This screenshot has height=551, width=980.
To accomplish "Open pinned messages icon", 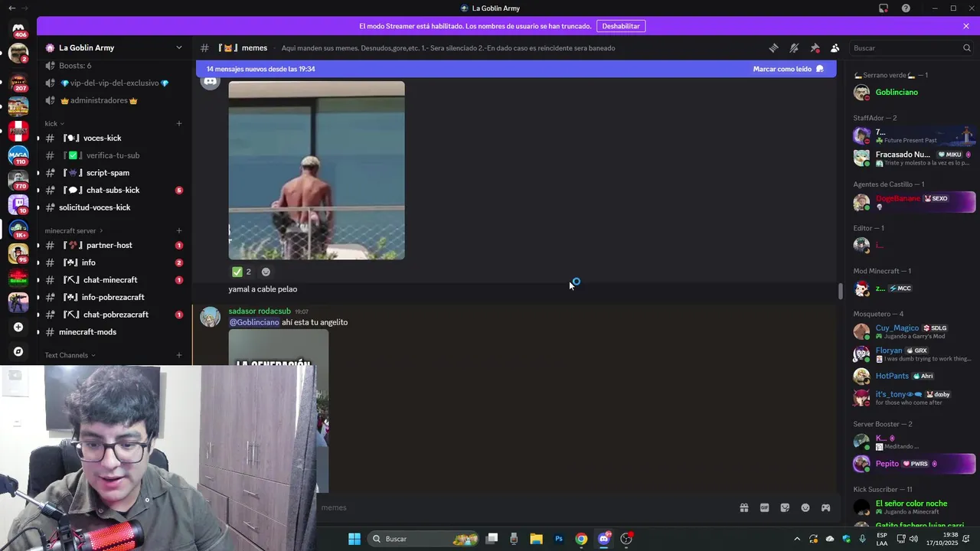I will coord(815,47).
